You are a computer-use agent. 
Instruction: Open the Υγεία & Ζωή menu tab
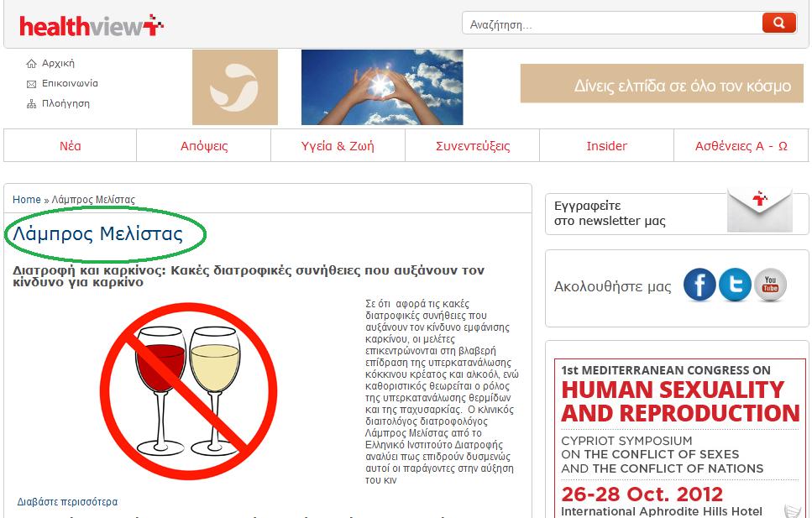click(x=338, y=146)
